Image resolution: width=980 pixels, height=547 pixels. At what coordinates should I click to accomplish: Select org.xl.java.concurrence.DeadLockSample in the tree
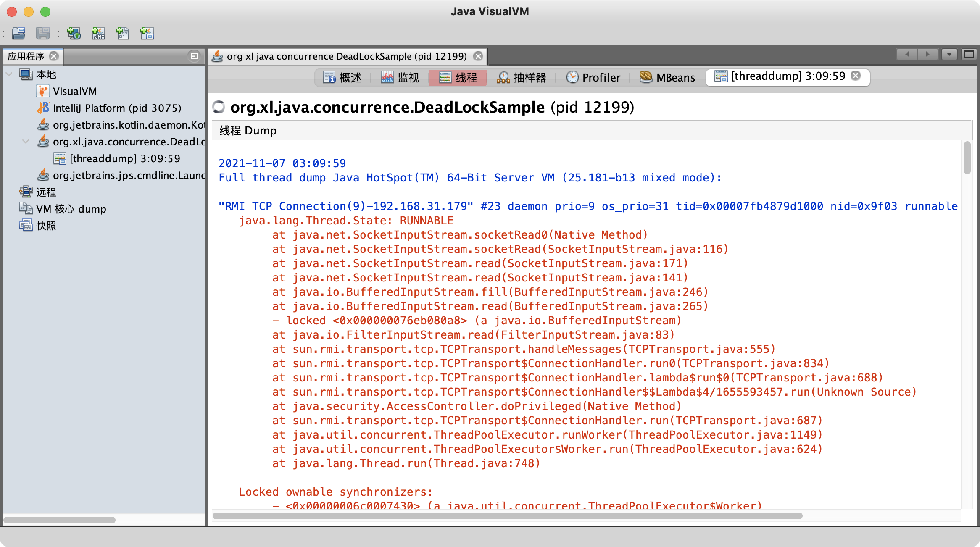tap(129, 142)
